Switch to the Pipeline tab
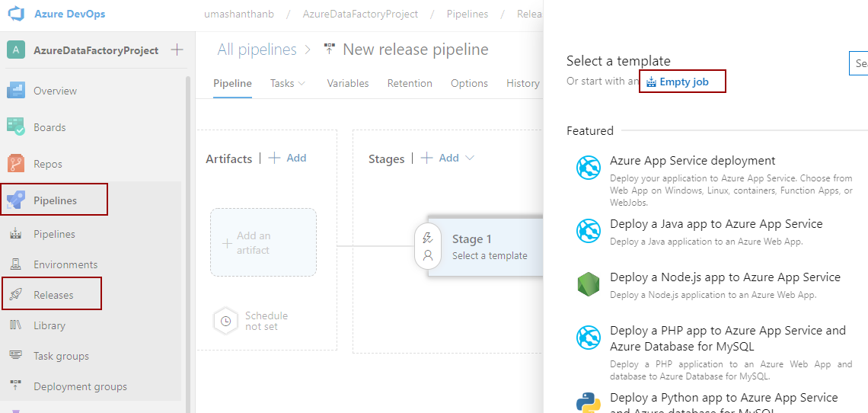Screen dimensions: 868x413 [x=232, y=83]
